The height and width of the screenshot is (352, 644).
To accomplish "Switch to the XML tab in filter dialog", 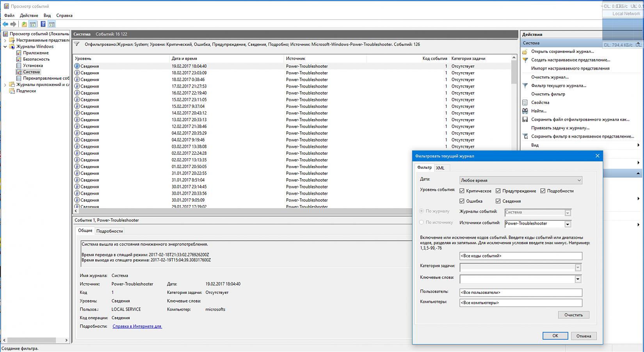I will (440, 168).
